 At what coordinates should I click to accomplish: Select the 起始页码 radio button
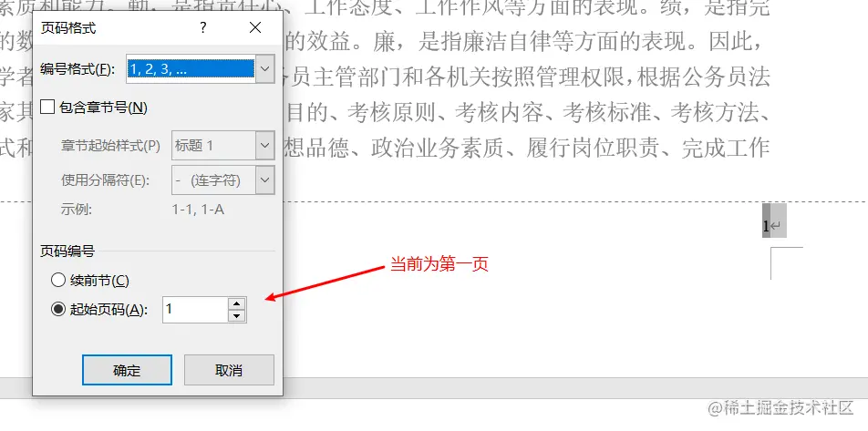pos(58,310)
